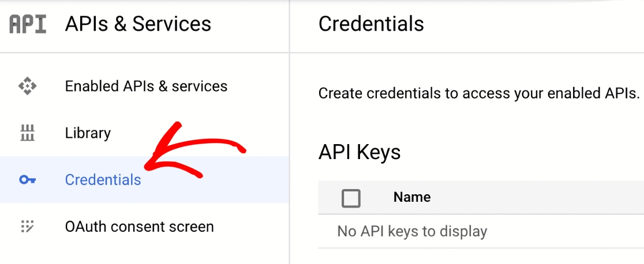This screenshot has width=644, height=264.
Task: Click the 'No API keys to display' row
Action: point(412,232)
